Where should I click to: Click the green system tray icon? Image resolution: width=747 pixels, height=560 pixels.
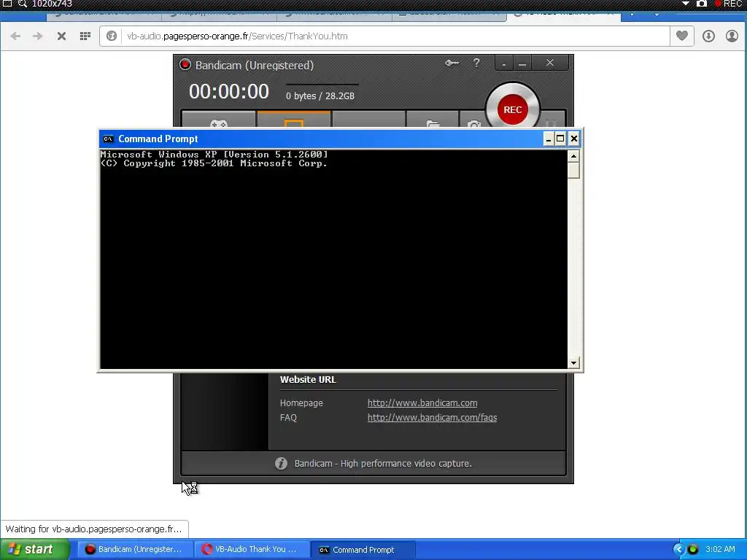(x=693, y=550)
